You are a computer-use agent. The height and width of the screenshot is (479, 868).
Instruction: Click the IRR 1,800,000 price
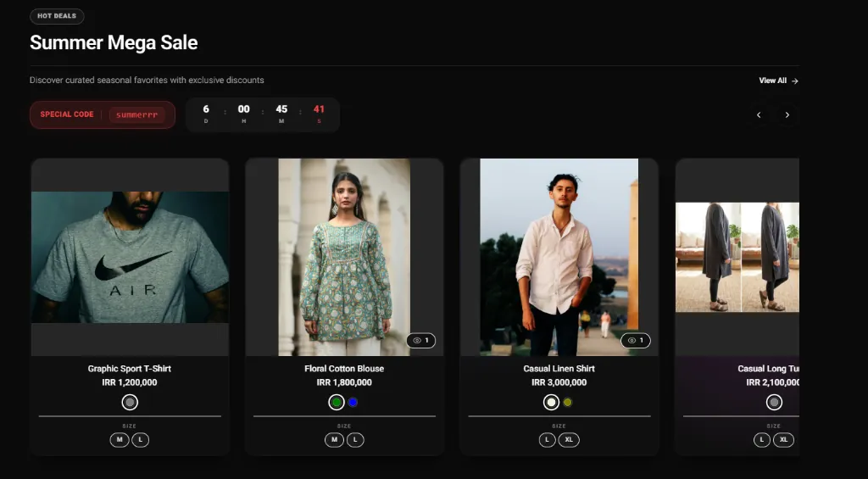coord(344,382)
